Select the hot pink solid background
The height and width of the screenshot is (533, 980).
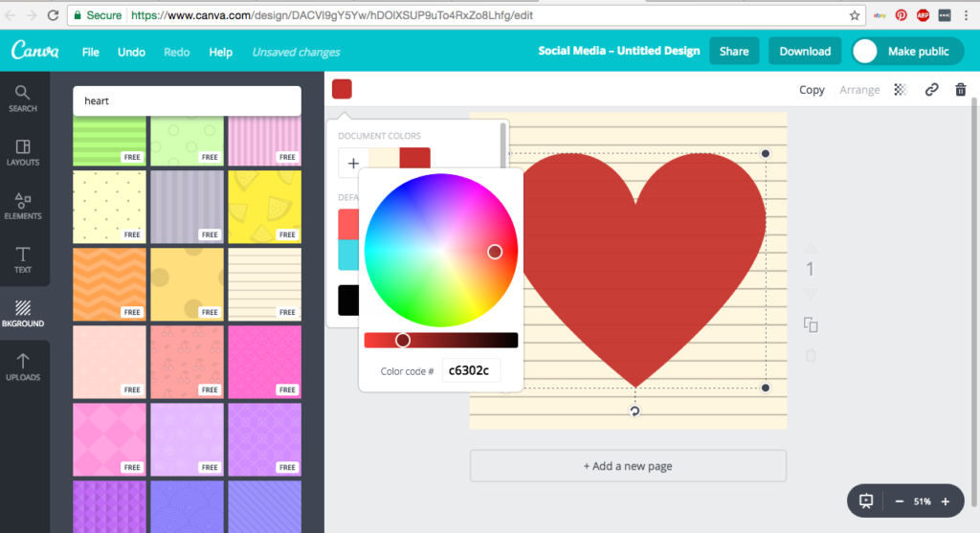click(x=264, y=362)
